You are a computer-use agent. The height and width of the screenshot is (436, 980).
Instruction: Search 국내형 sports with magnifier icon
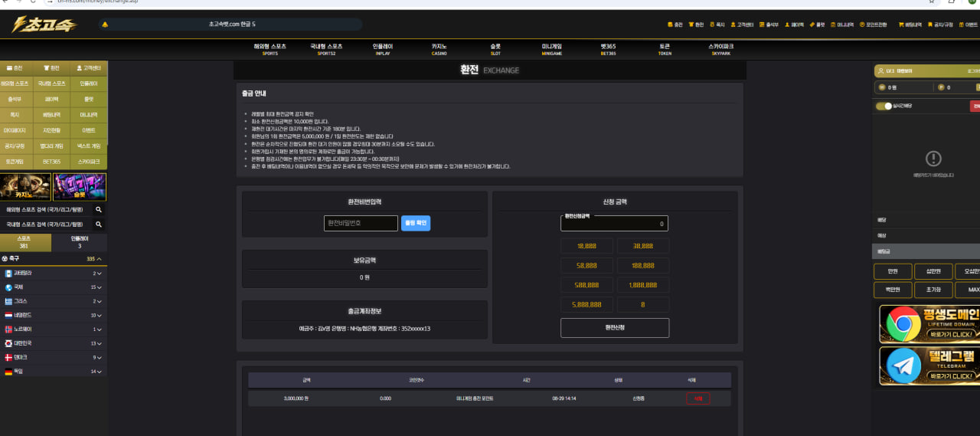[x=99, y=224]
